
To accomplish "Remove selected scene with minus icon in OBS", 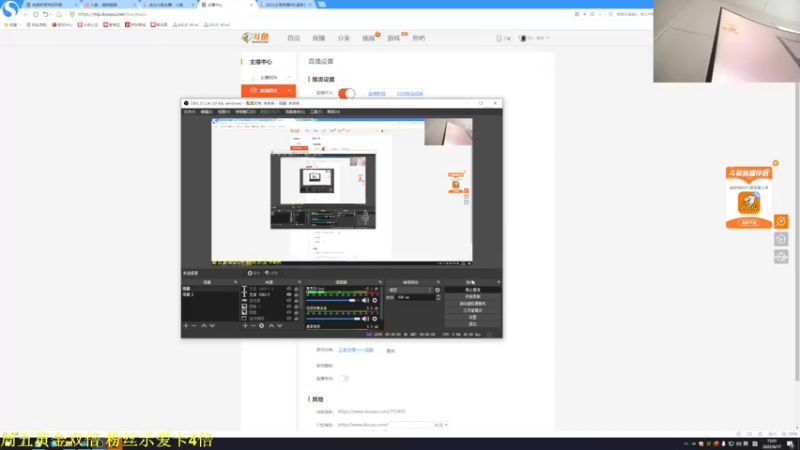I will point(194,326).
